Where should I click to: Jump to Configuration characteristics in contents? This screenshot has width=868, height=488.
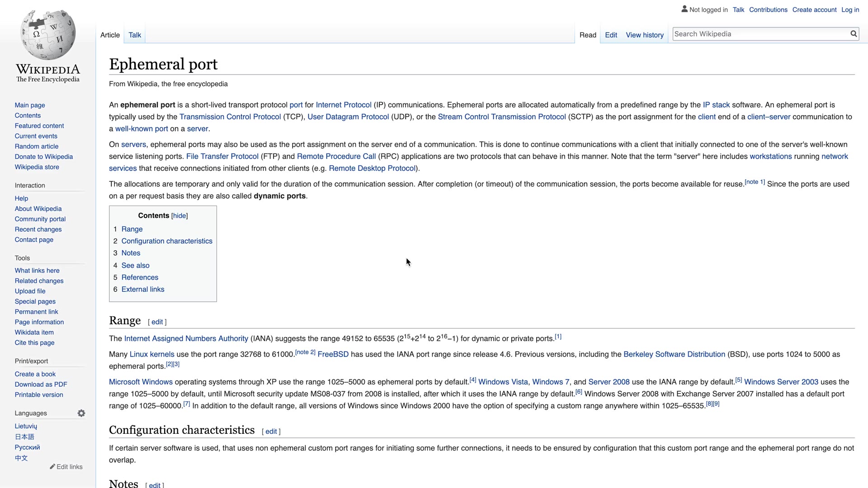coord(167,241)
